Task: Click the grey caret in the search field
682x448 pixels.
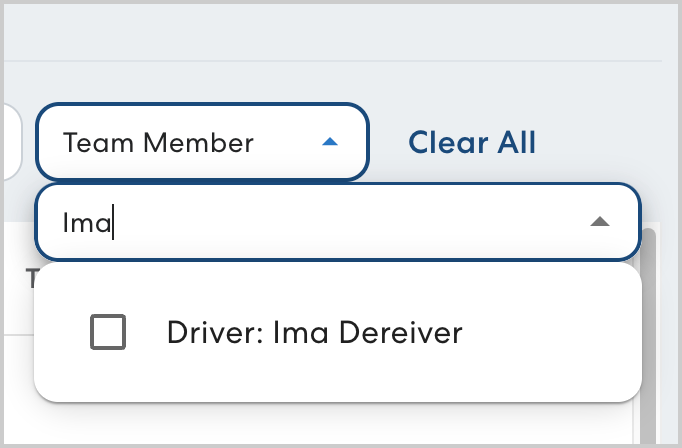Action: (600, 222)
